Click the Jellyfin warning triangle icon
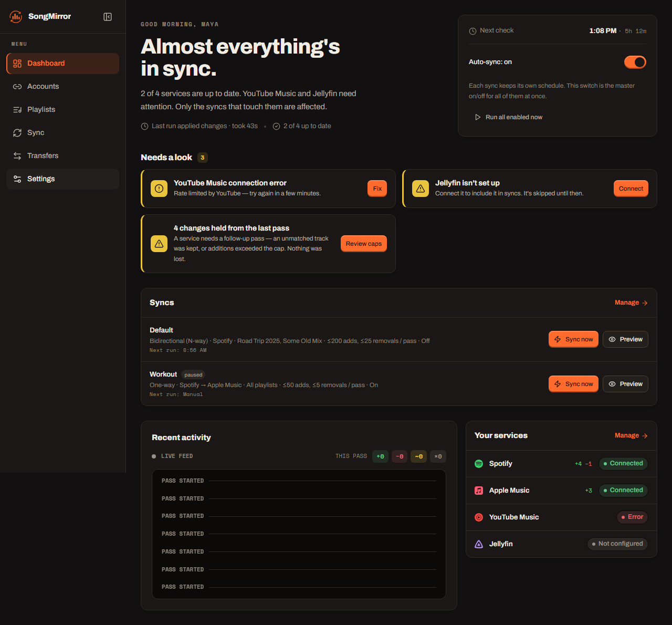The width and height of the screenshot is (672, 625). click(421, 189)
